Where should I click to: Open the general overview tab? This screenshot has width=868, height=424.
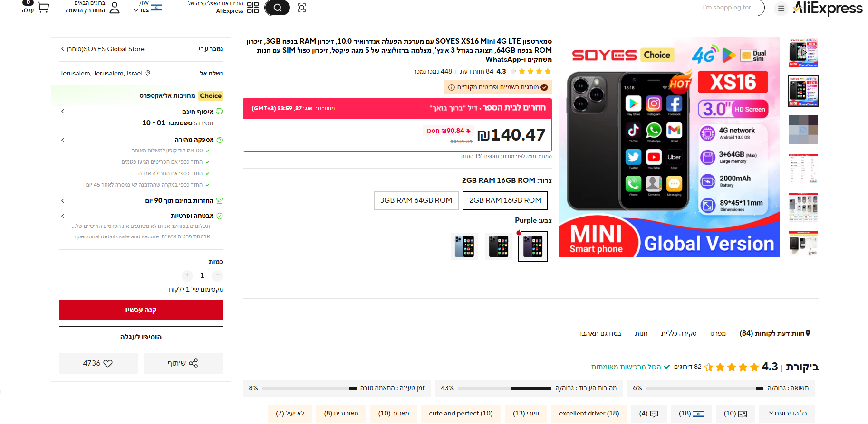pyautogui.click(x=679, y=333)
